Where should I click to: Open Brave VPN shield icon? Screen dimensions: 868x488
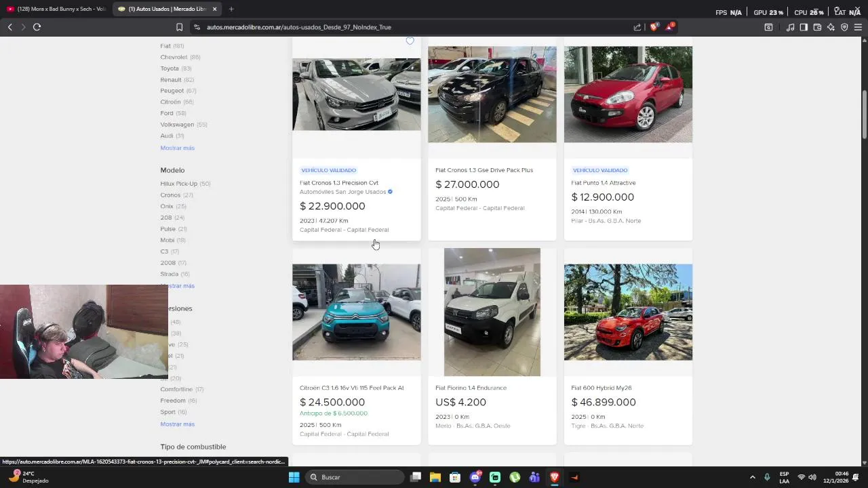844,27
